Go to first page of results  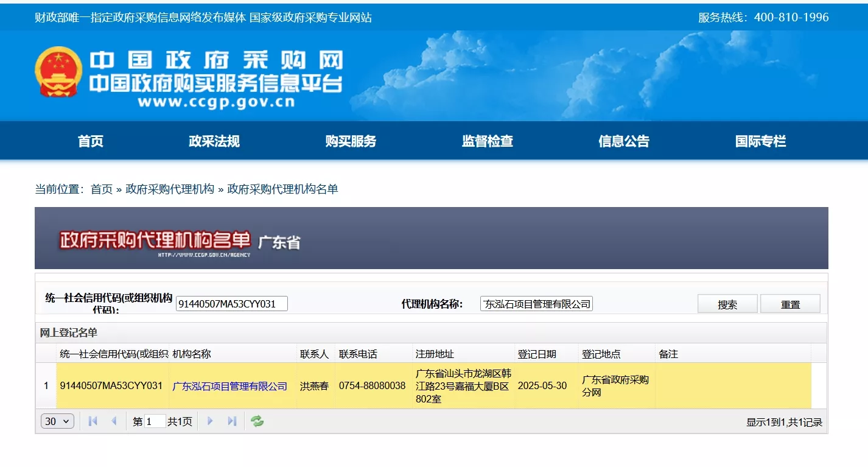pos(93,421)
